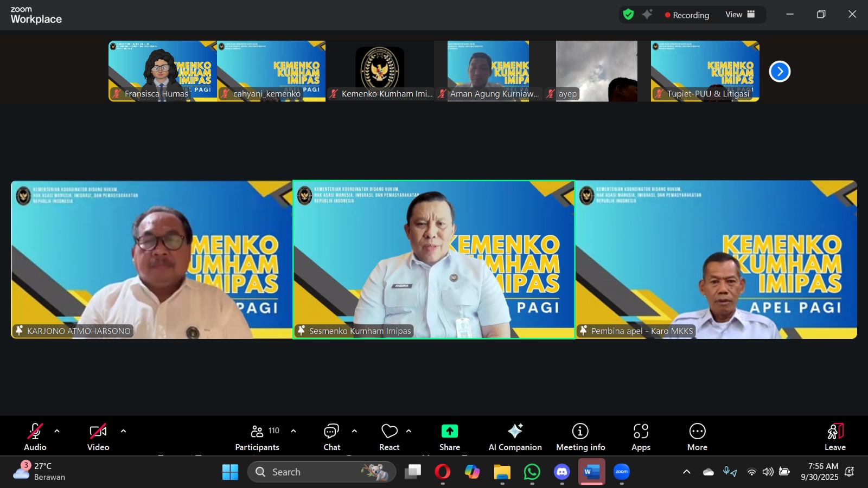Image resolution: width=868 pixels, height=488 pixels.
Task: Open the Participants list
Action: 257,437
